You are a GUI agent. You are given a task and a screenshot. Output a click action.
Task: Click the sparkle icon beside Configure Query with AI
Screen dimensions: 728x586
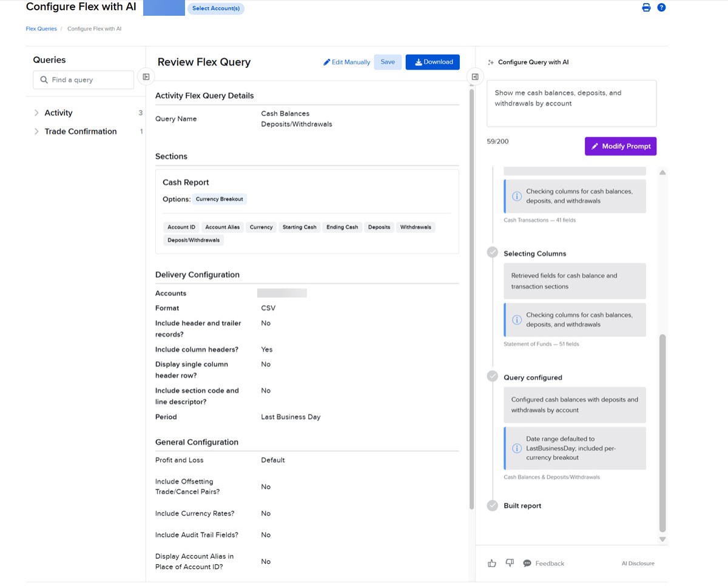pyautogui.click(x=491, y=62)
